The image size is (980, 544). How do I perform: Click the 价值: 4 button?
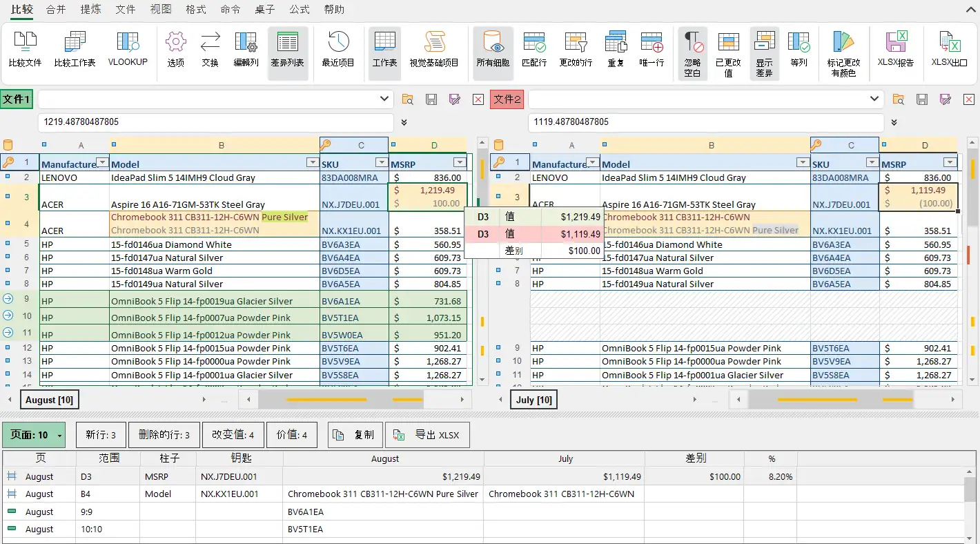click(292, 435)
